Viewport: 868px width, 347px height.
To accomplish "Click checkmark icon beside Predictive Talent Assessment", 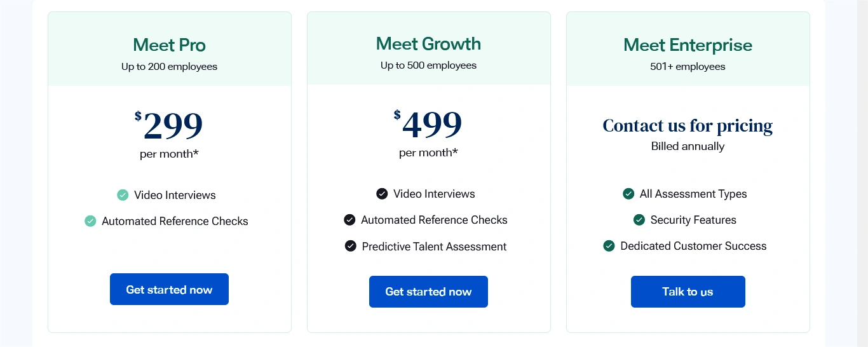I will [x=351, y=246].
